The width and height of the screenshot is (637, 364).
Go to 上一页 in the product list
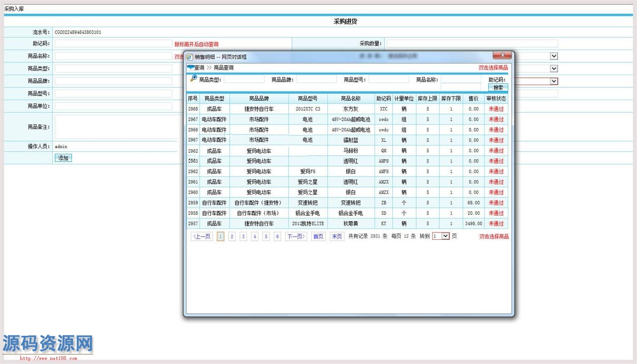click(202, 237)
